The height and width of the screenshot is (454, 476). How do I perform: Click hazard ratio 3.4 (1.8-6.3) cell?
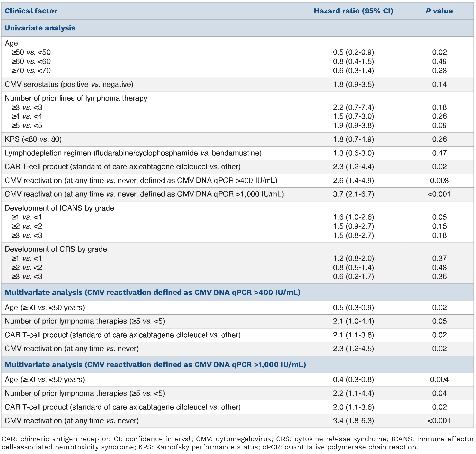(353, 421)
